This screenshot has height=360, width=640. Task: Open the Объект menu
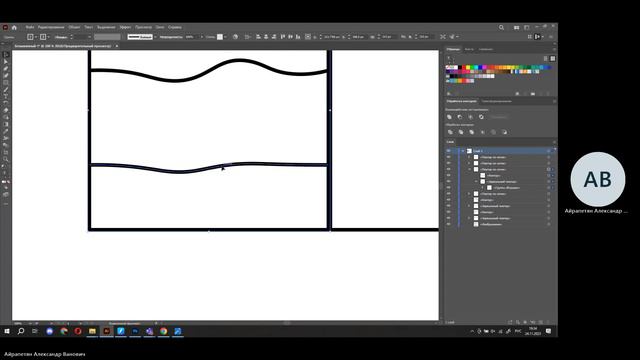coord(74,27)
